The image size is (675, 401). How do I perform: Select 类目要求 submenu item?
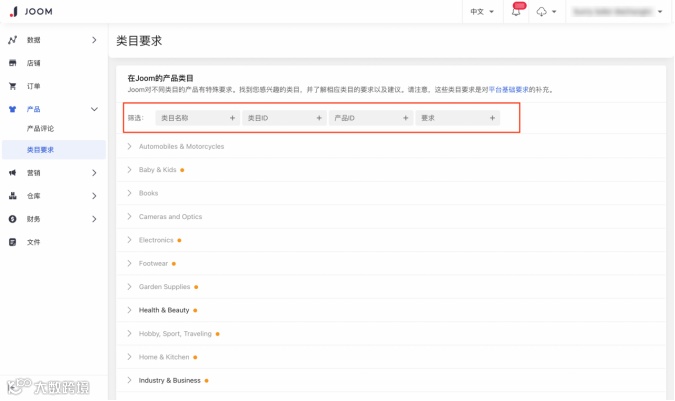coord(54,150)
